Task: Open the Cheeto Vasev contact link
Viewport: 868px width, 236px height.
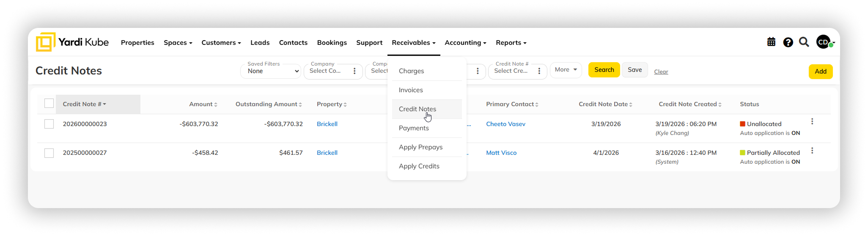Action: click(x=505, y=124)
